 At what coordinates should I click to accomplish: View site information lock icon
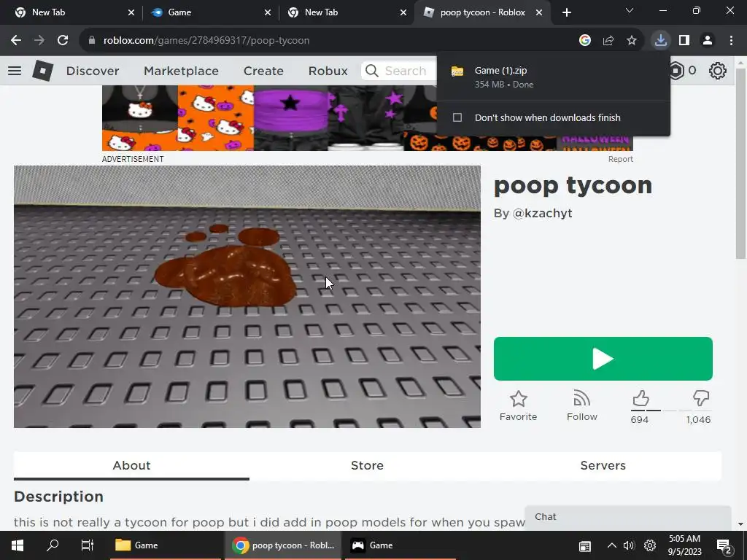[x=92, y=41]
